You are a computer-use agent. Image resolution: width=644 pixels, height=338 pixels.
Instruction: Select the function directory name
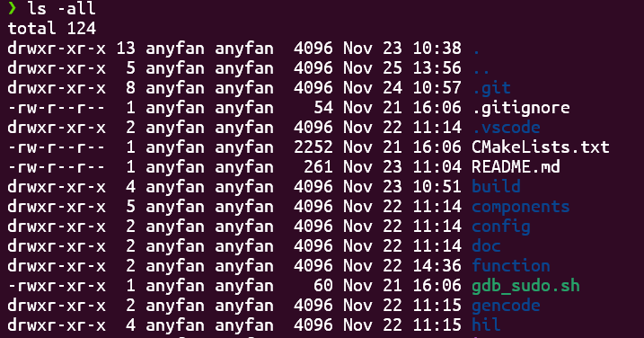[511, 265]
